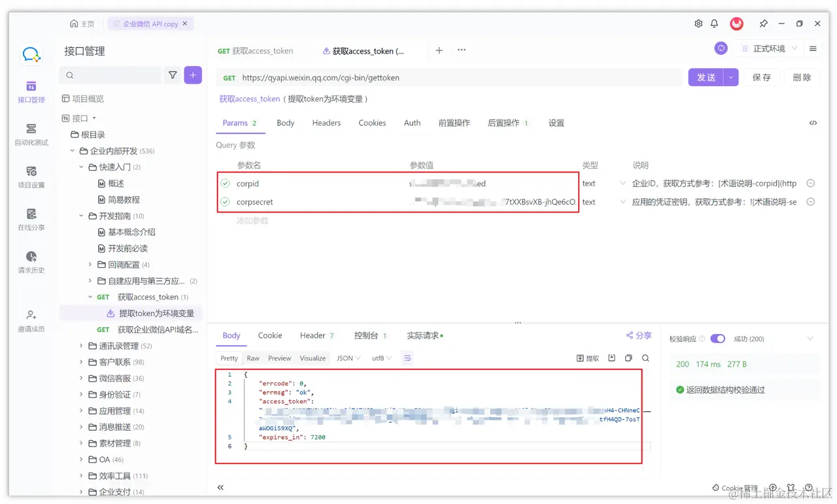Open the 设置 request tab
The height and width of the screenshot is (504, 837).
tap(556, 123)
